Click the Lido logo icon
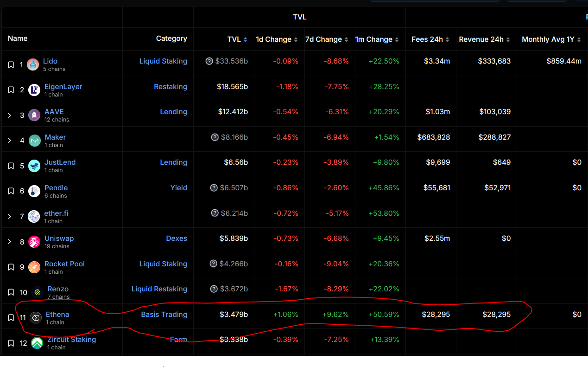Viewport: 588px width, 367px height. coord(33,65)
